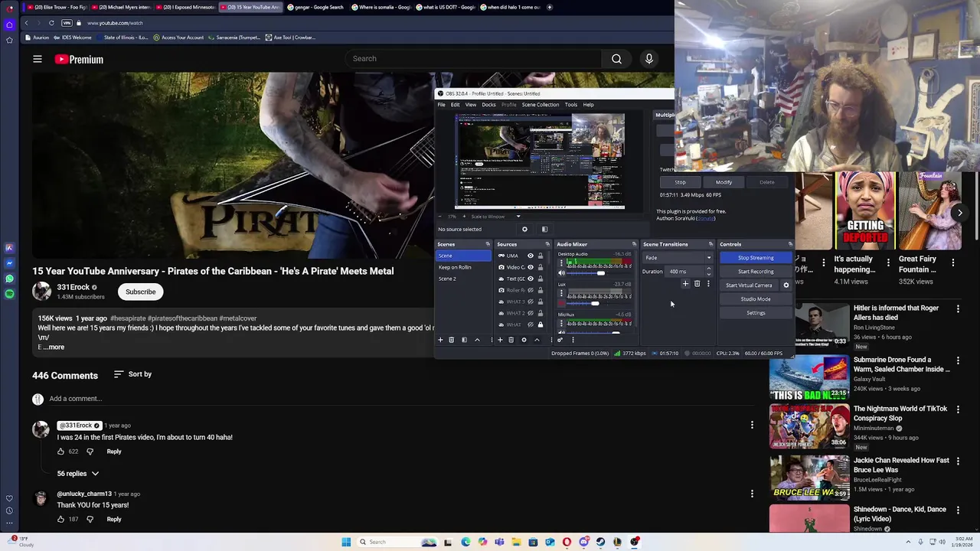Open YouTube hamburger guide menu
The image size is (980, 551).
38,59
